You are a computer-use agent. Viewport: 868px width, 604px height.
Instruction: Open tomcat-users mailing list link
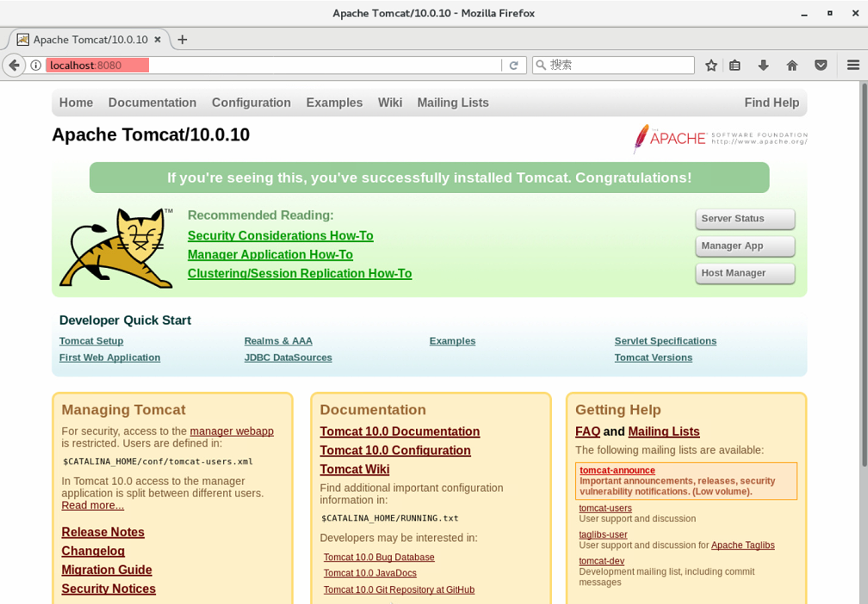pyautogui.click(x=605, y=508)
